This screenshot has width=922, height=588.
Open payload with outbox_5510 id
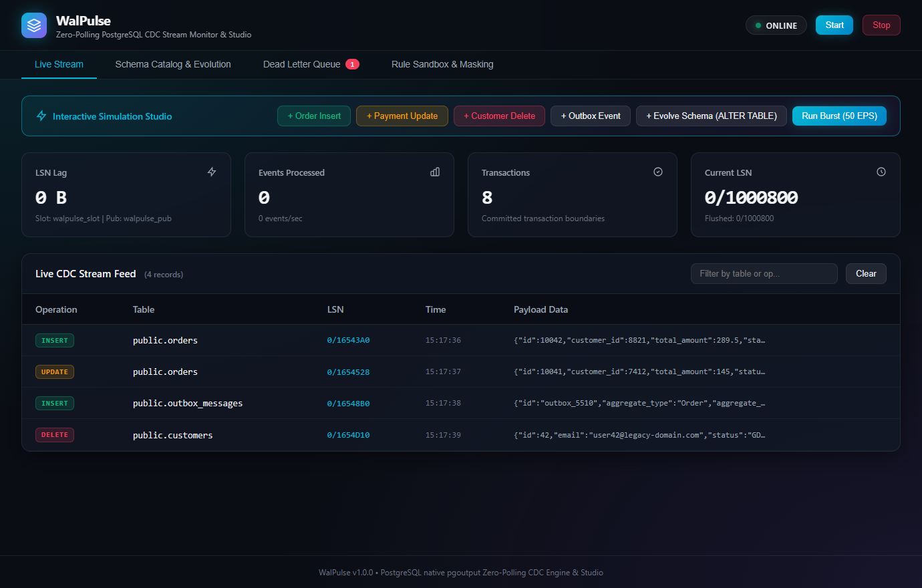click(x=639, y=403)
